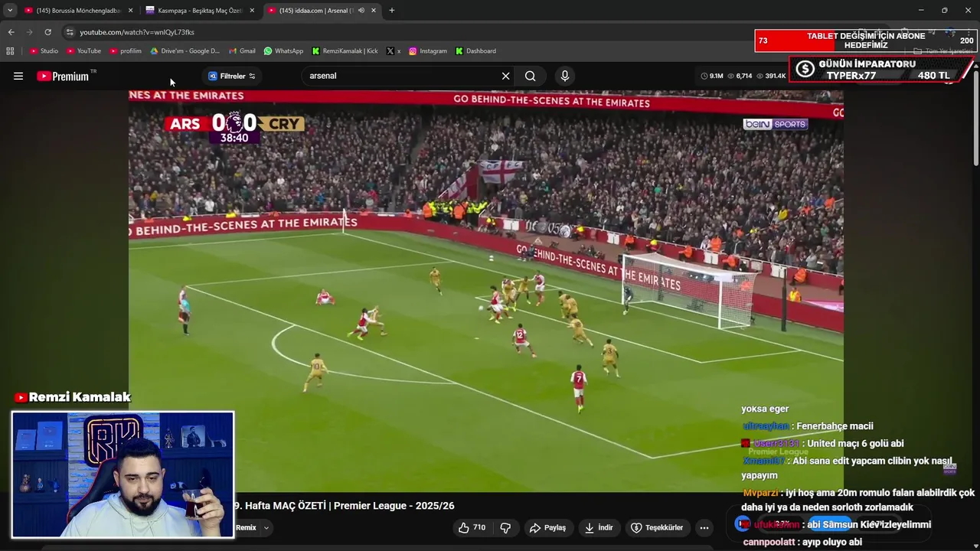Click the Paylaş share button
The height and width of the screenshot is (551, 980).
(x=547, y=527)
